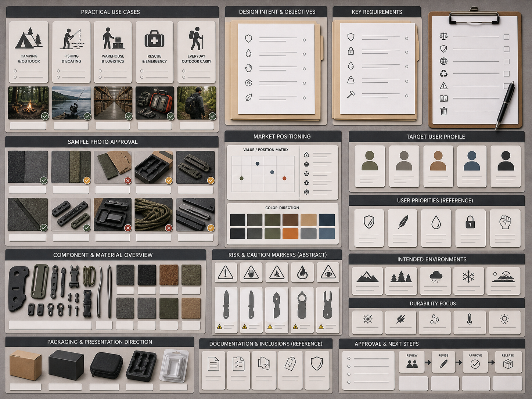
Task: Click the orange dot in Value / Position Matrix
Action: pyautogui.click(x=284, y=178)
